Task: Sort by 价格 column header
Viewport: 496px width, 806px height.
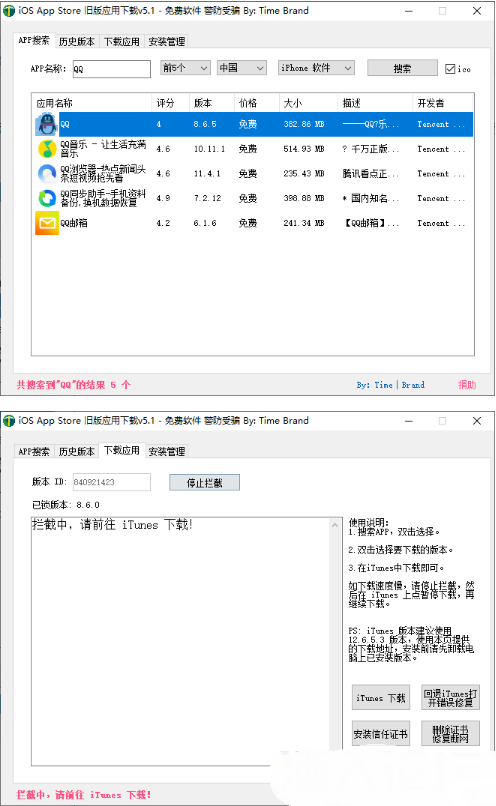Action: 256,103
